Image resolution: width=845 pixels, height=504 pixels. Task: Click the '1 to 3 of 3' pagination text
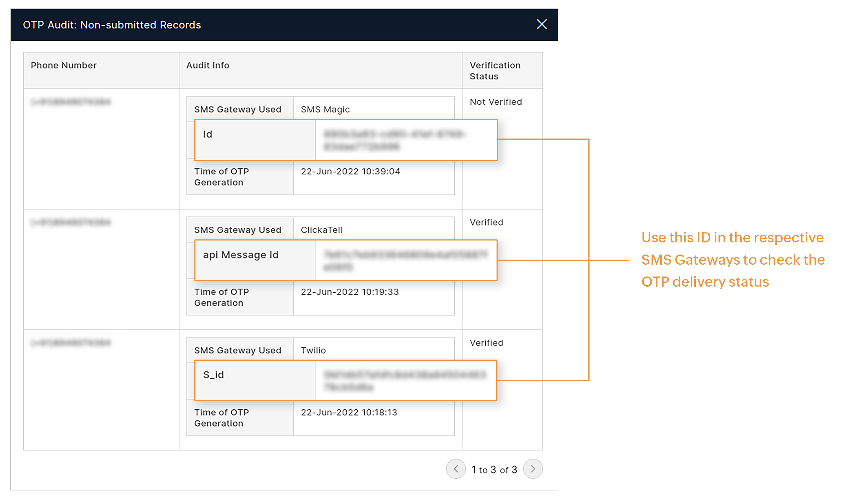point(494,469)
